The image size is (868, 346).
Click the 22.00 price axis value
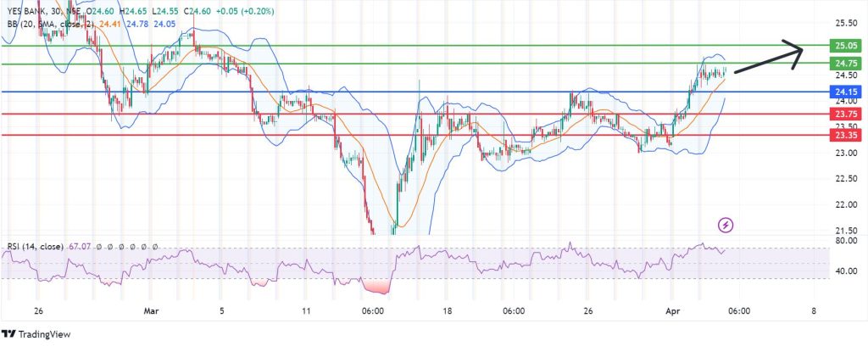coord(845,205)
